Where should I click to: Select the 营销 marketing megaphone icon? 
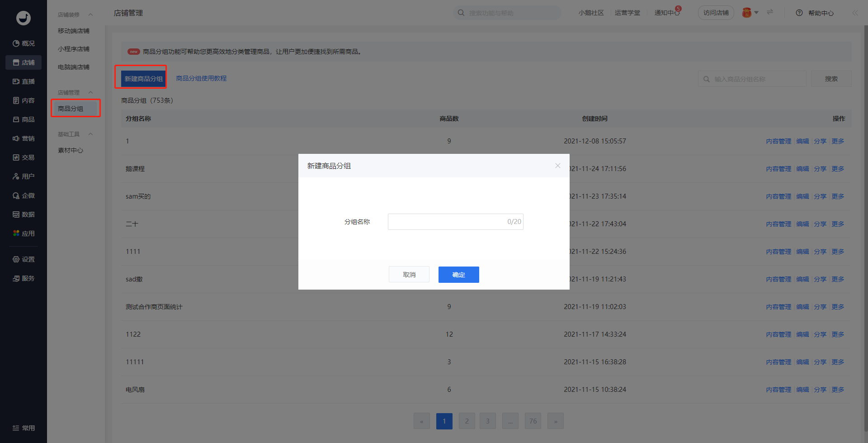(16, 138)
